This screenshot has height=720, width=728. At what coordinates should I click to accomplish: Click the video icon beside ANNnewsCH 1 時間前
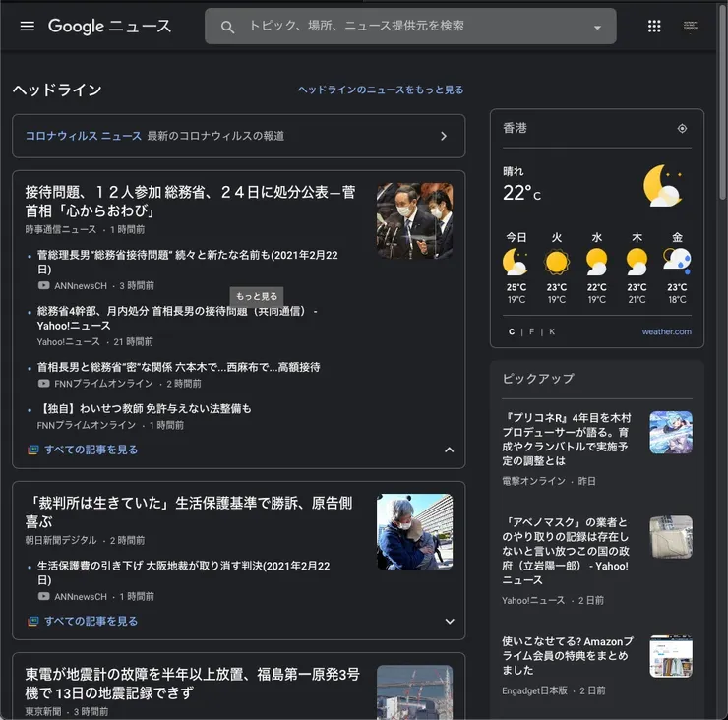43,596
